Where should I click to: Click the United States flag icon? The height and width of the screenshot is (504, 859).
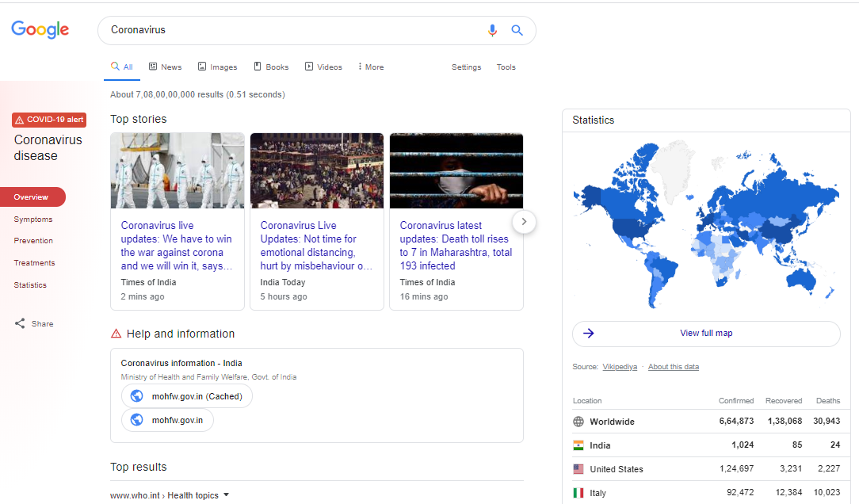(578, 469)
